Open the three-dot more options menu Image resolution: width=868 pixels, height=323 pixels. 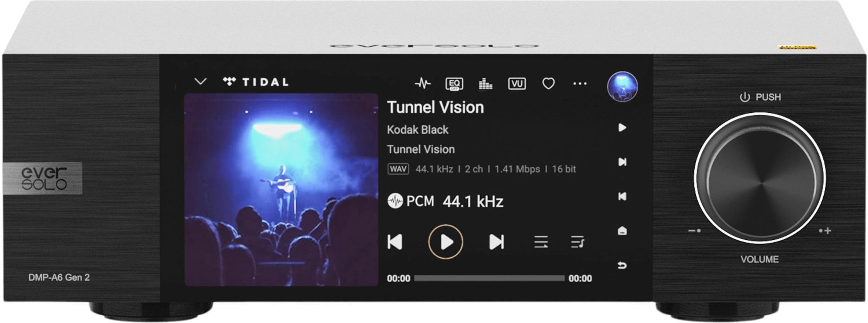point(580,84)
